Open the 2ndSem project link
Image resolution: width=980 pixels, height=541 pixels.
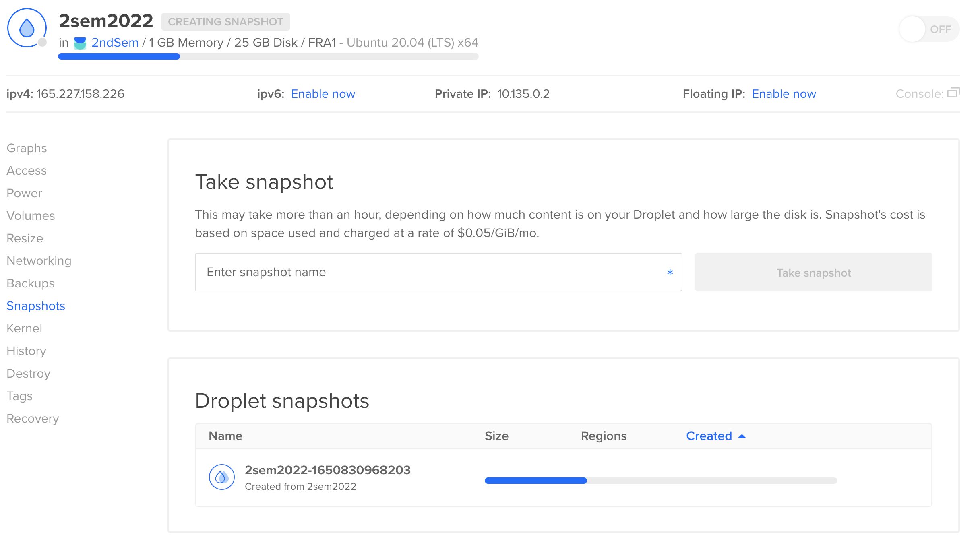coord(115,42)
